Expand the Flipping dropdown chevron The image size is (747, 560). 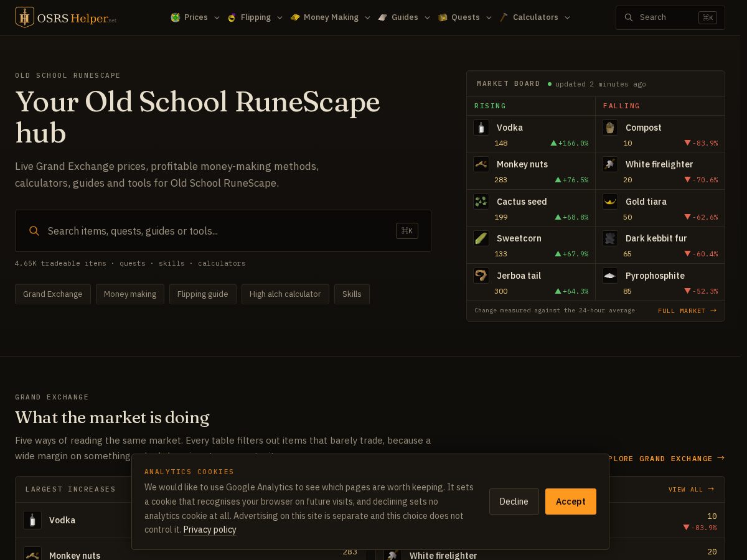[280, 17]
